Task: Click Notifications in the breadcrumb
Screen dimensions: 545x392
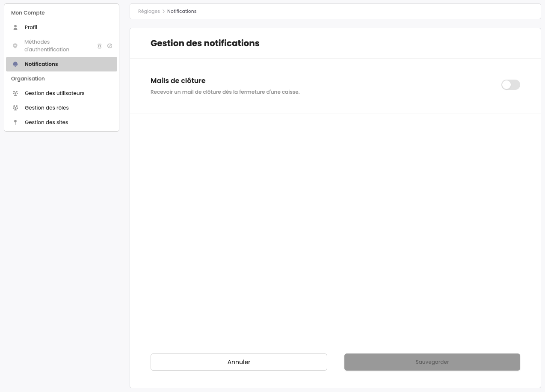Action: (x=182, y=12)
